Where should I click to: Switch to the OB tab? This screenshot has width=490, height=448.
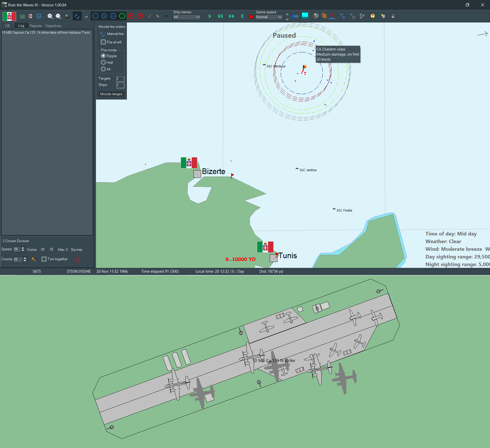coord(7,26)
